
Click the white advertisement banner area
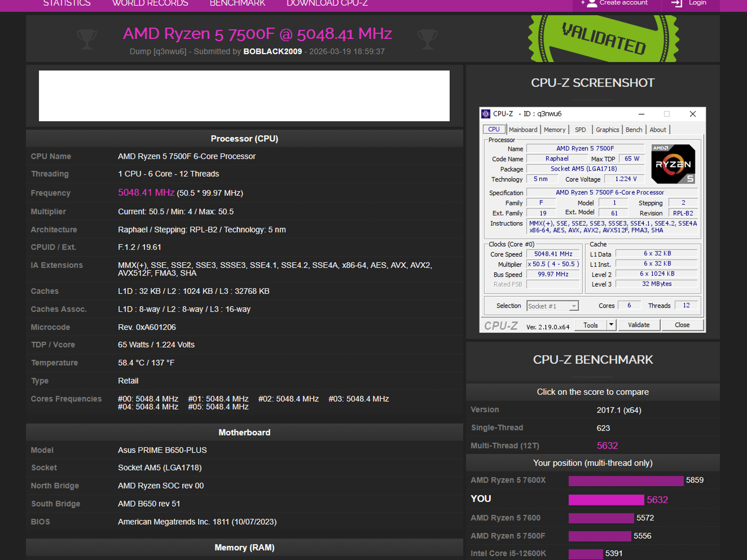point(244,96)
